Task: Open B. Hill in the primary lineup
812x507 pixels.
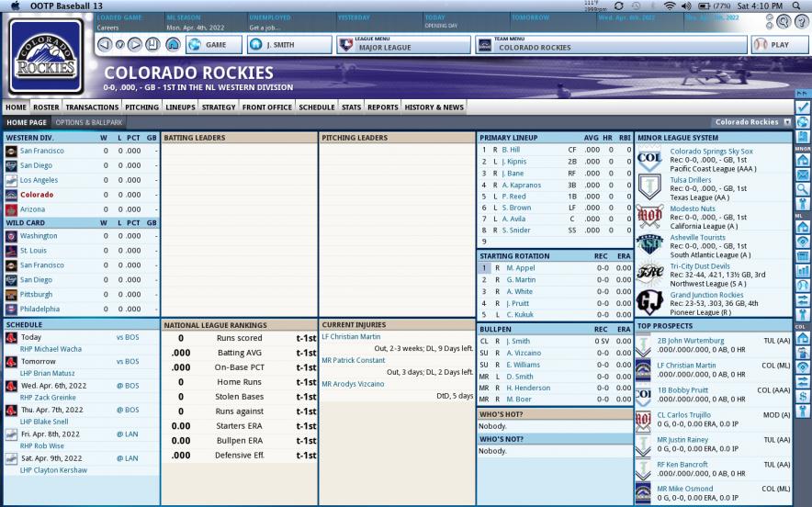Action: pyautogui.click(x=511, y=150)
